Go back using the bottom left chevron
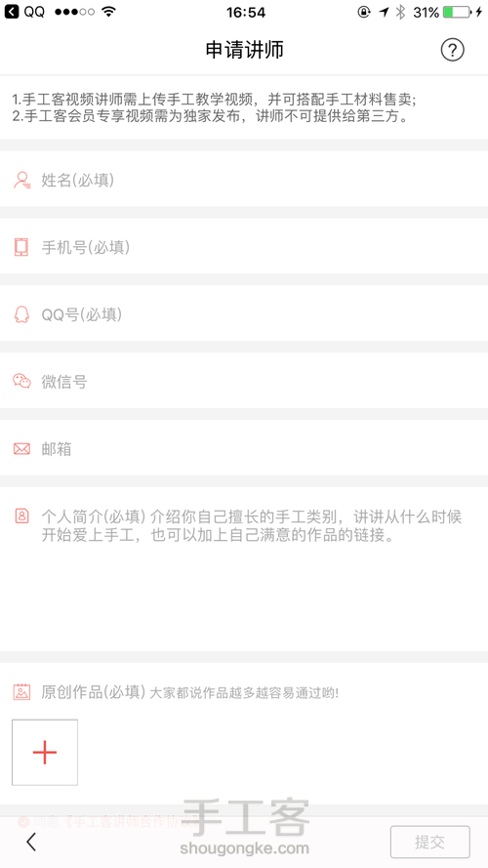 [31, 842]
